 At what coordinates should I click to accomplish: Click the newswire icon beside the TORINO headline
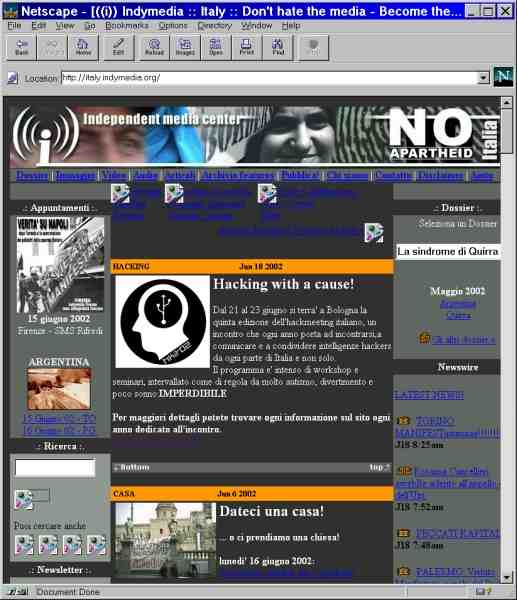pos(403,421)
